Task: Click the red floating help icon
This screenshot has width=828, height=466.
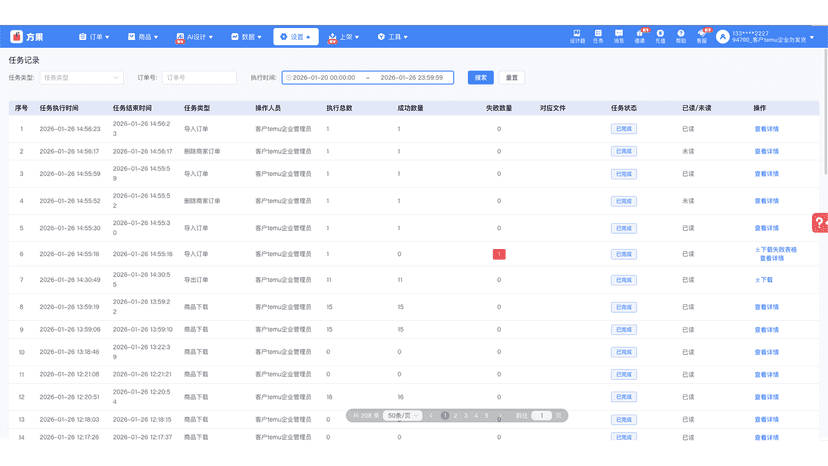Action: pos(820,223)
